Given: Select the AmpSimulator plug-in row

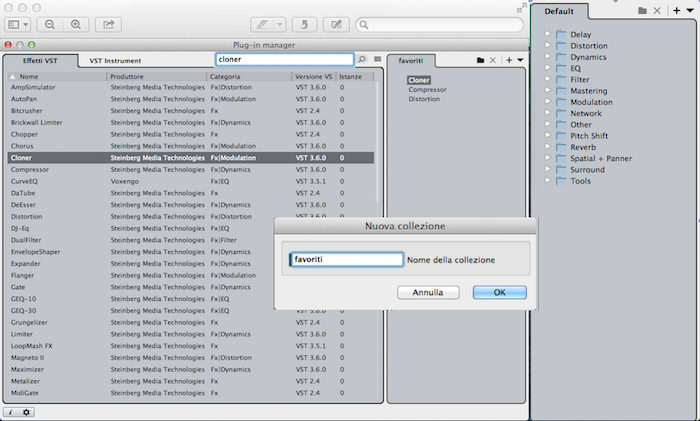Looking at the screenshot, I should (191, 87).
